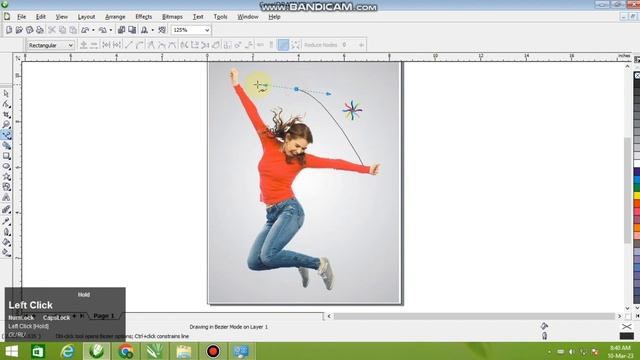Open the Edit menu

40,17
